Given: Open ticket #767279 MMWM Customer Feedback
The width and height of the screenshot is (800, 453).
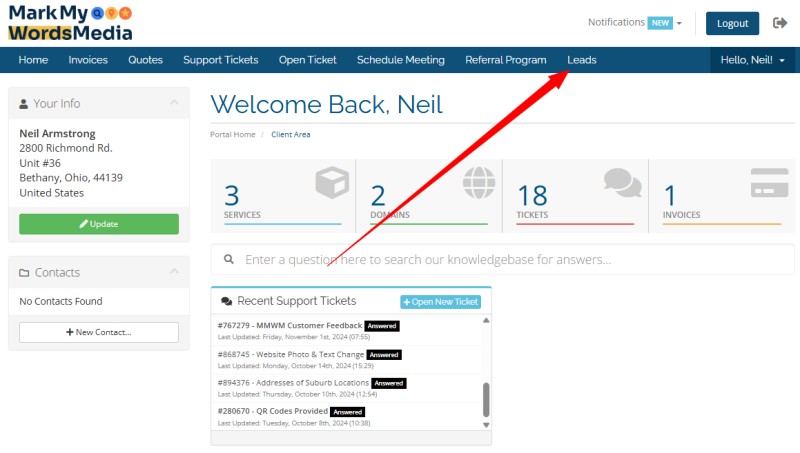Looking at the screenshot, I should tap(290, 325).
